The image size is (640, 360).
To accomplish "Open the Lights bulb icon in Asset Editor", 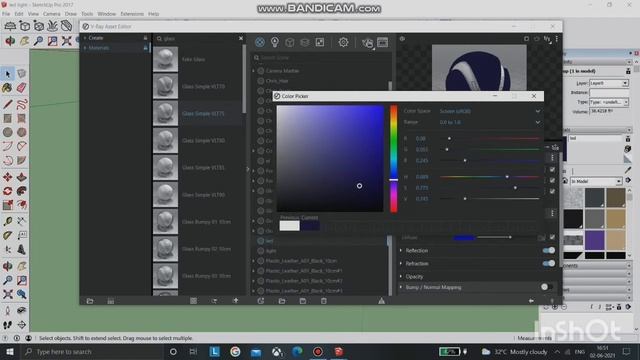I will (275, 42).
